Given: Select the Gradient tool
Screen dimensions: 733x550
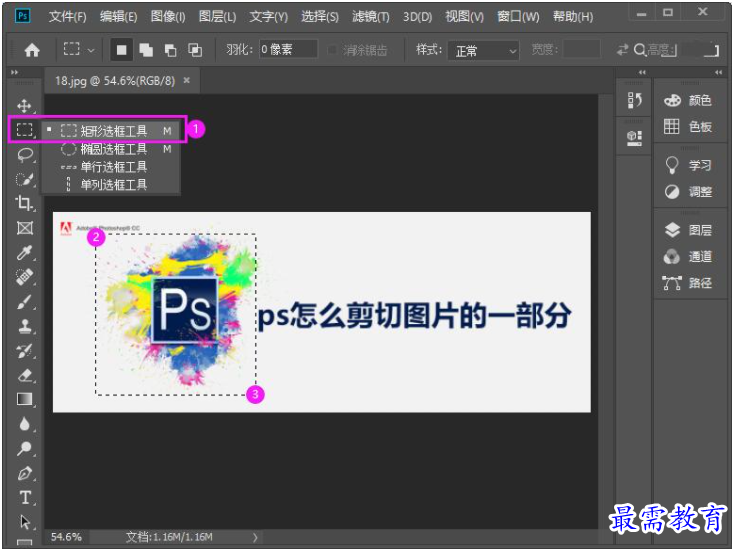Looking at the screenshot, I should tap(24, 399).
